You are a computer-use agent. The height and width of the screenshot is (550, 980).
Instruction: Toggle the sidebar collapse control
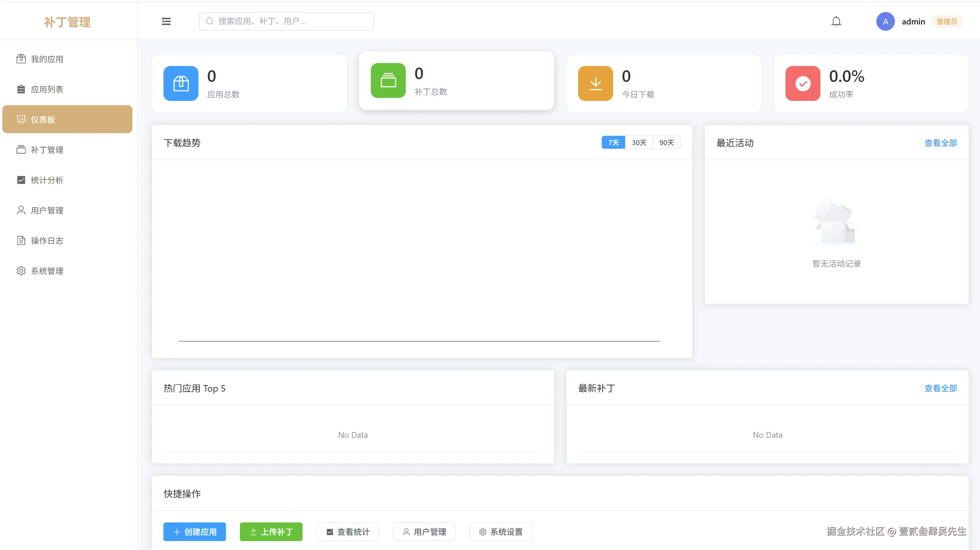[166, 21]
